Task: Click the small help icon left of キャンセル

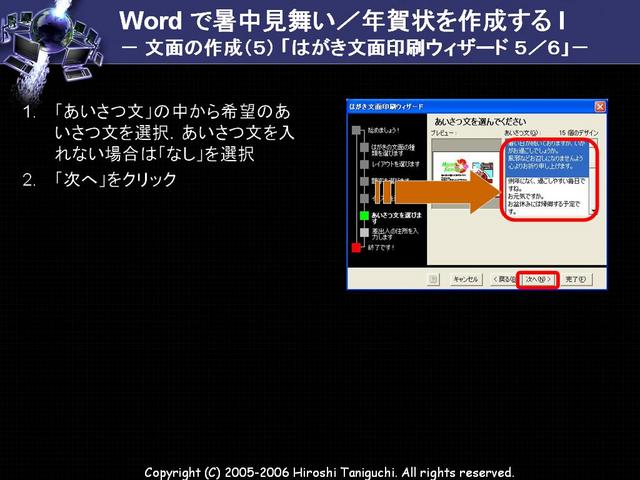Action: pos(433,280)
